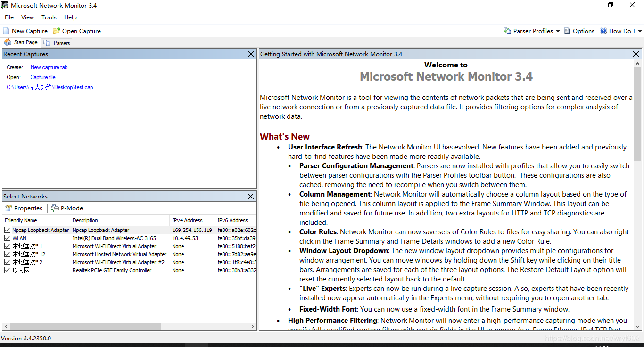The height and width of the screenshot is (347, 644).
Task: Click the Parser Configuration Management bullet heading
Action: coord(356,166)
